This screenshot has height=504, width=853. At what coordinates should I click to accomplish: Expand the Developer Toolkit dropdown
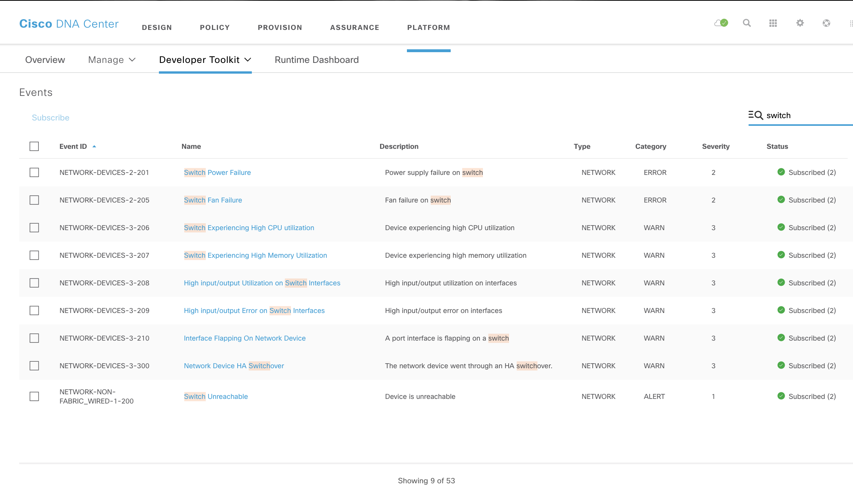tap(248, 60)
